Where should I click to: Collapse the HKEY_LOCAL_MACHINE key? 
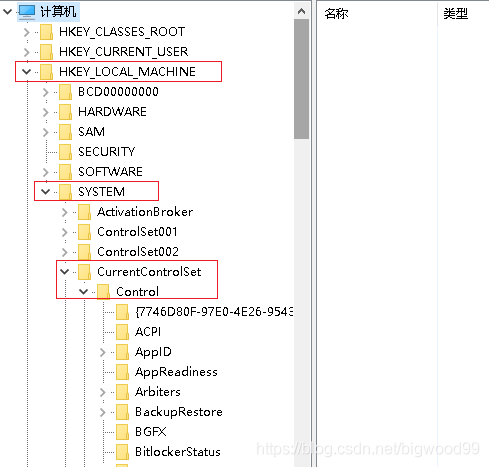coord(26,72)
